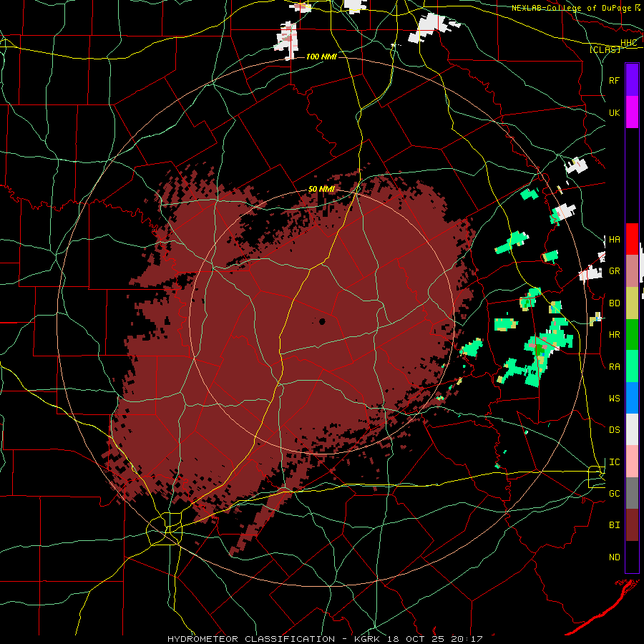The width and height of the screenshot is (644, 644).
Task: Select the HR legend label
Action: point(614,335)
